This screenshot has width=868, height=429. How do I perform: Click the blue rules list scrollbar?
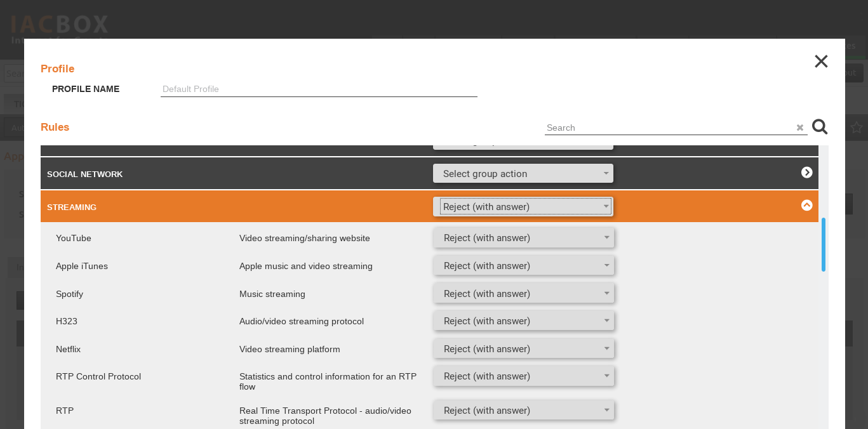pyautogui.click(x=824, y=244)
